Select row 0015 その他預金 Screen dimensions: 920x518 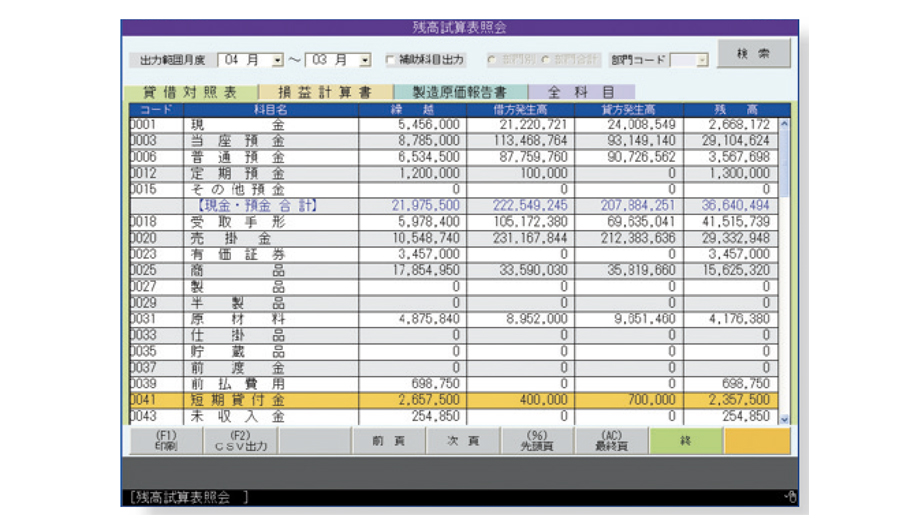454,189
